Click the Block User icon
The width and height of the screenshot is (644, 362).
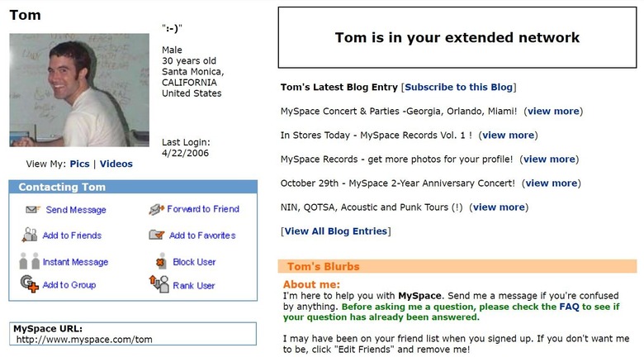160,262
